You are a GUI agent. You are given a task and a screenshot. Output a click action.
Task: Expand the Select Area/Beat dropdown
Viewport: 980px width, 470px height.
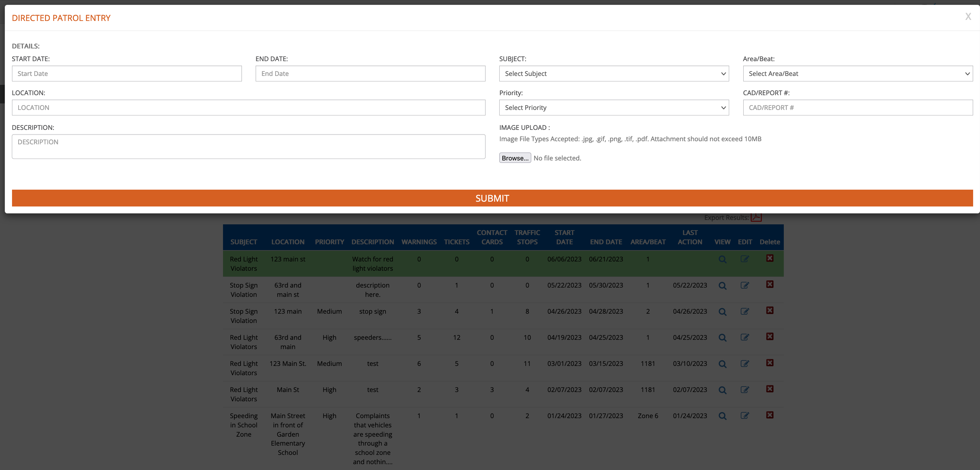[858, 74]
